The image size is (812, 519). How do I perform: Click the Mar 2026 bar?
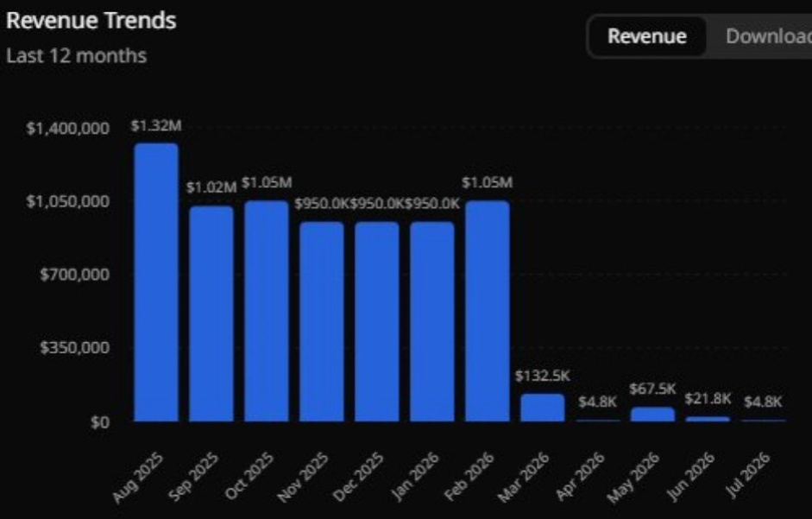[x=543, y=408]
